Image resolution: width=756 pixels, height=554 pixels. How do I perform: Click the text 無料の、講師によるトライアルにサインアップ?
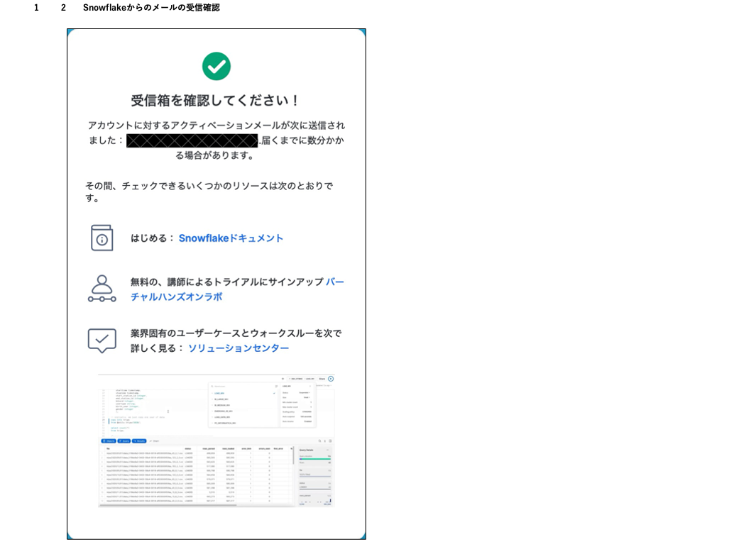pos(226,282)
